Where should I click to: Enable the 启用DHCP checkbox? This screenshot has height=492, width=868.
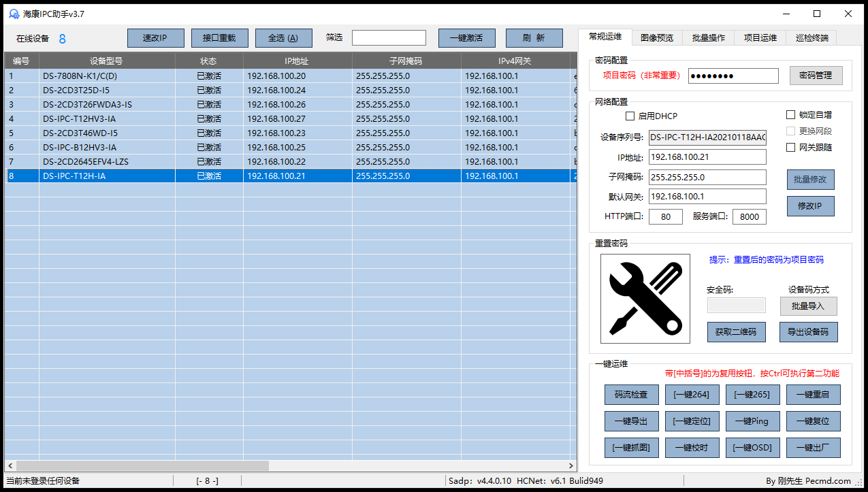coord(630,116)
